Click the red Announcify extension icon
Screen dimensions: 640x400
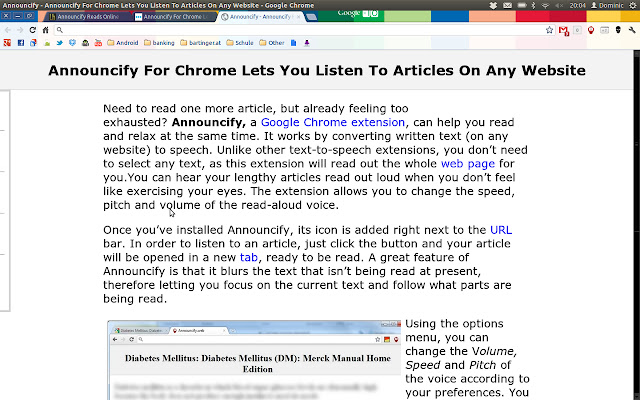point(591,30)
